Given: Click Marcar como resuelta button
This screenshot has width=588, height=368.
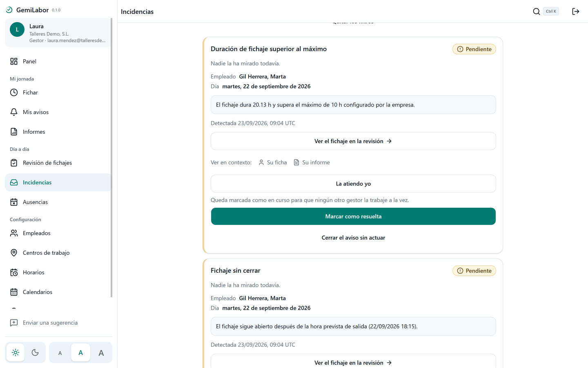Looking at the screenshot, I should pos(353,216).
